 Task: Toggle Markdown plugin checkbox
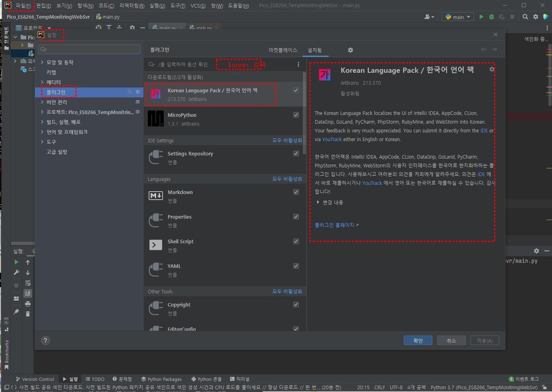pyautogui.click(x=296, y=192)
